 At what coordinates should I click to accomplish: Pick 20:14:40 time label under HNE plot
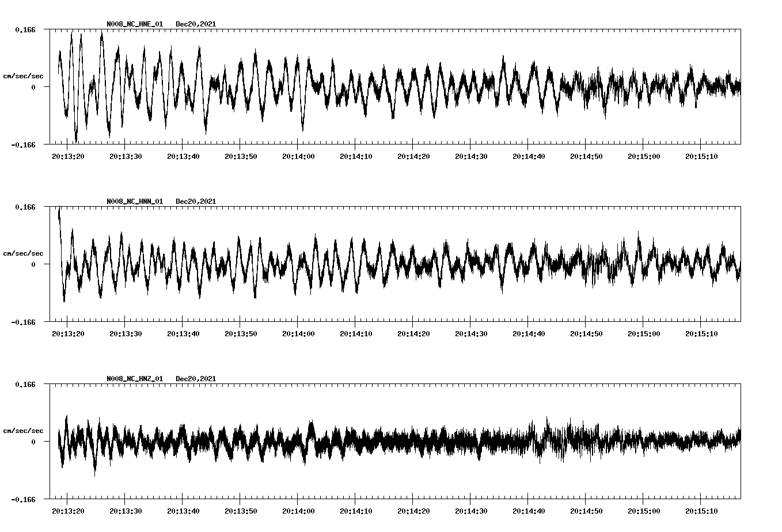529,157
